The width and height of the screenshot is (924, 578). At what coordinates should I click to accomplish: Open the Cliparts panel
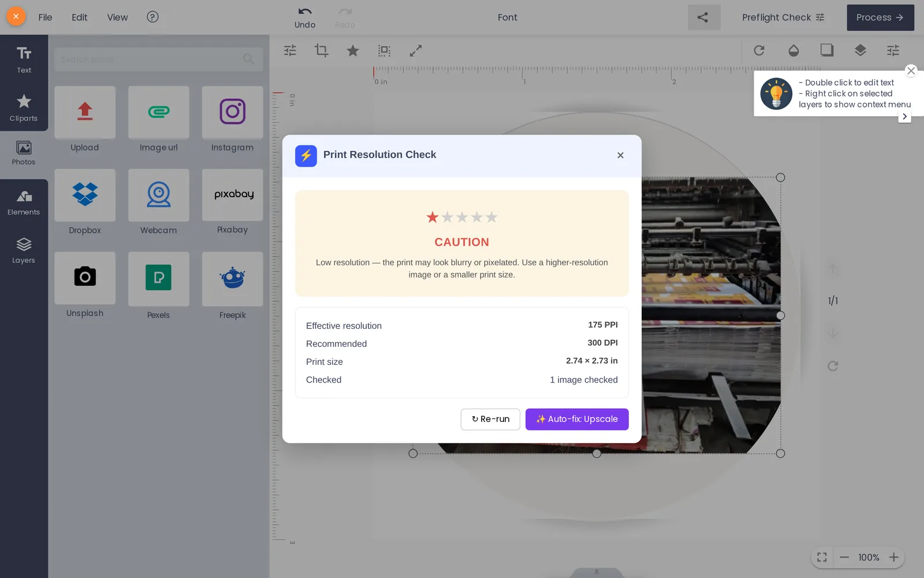coord(24,108)
